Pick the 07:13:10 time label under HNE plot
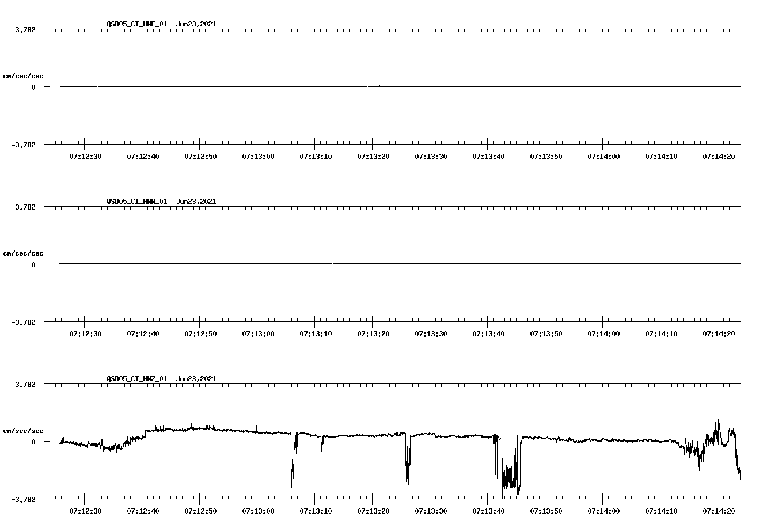The image size is (782, 532). [x=316, y=156]
